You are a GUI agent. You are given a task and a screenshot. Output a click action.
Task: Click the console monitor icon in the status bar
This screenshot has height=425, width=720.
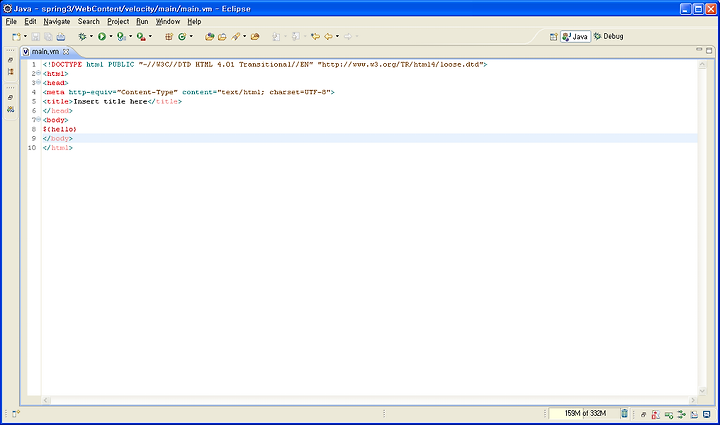(707, 414)
